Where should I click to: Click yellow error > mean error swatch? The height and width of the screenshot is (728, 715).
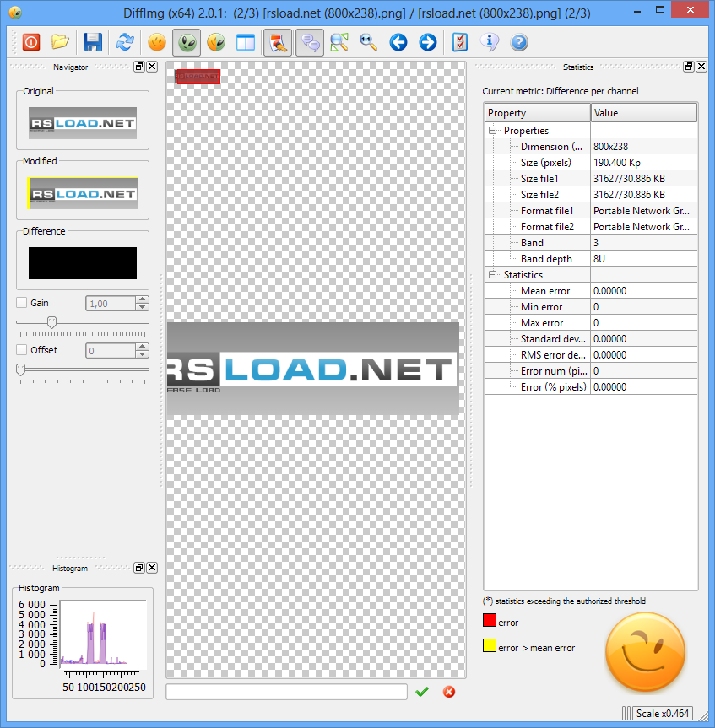pyautogui.click(x=490, y=646)
